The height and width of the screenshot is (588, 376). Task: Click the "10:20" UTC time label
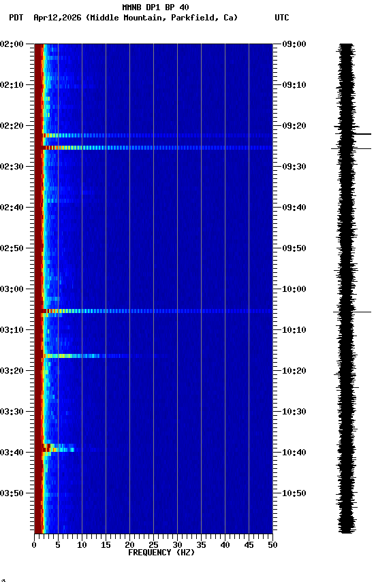(x=294, y=371)
